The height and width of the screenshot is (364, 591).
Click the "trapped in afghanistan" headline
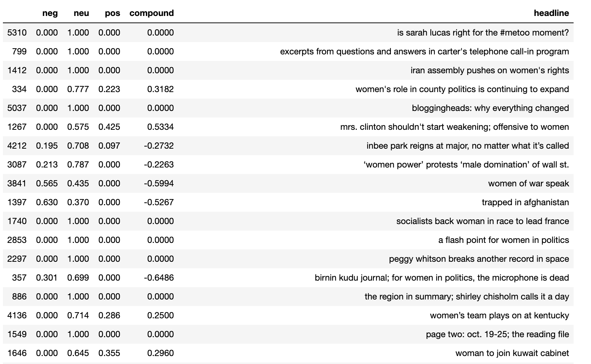click(x=525, y=202)
